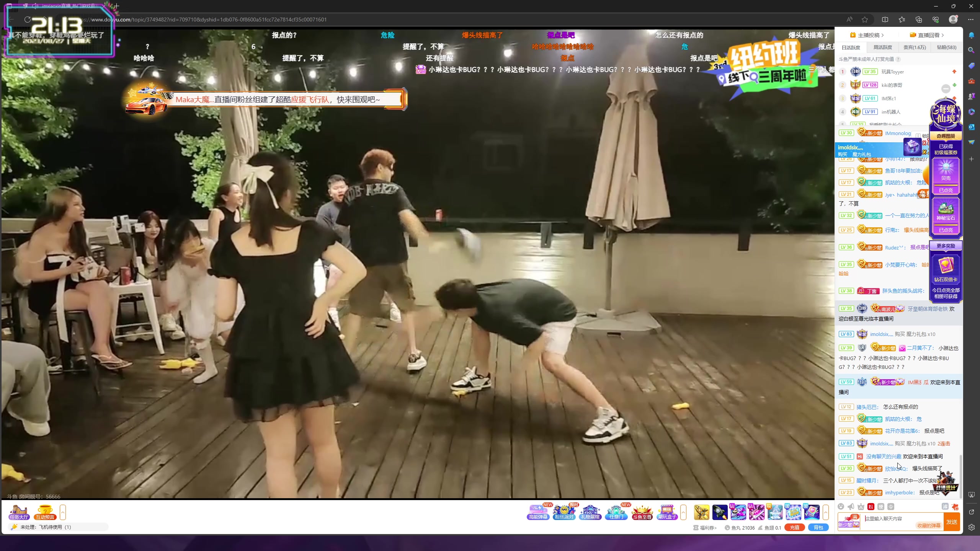The height and width of the screenshot is (551, 980).
Task: Open the 高能弹幕 activity icon
Action: pyautogui.click(x=538, y=512)
